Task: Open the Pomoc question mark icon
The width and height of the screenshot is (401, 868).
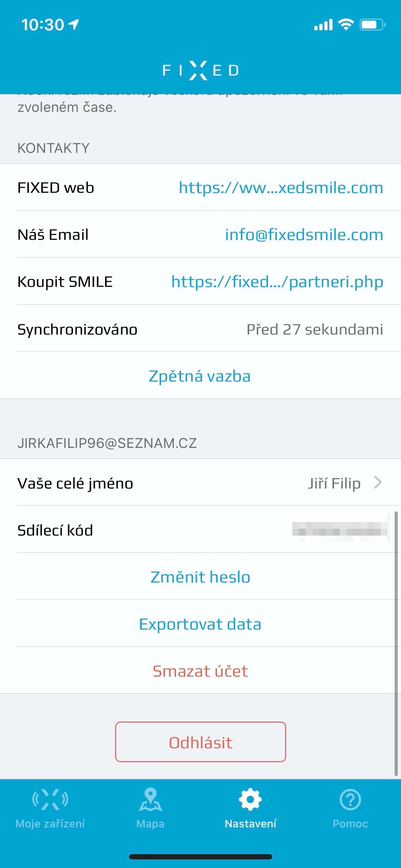Action: click(350, 800)
